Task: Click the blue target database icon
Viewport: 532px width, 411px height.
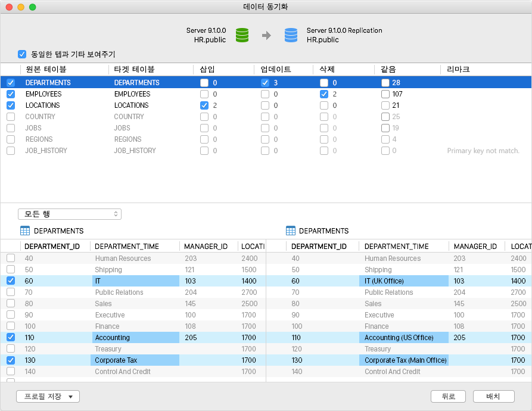Action: [291, 35]
